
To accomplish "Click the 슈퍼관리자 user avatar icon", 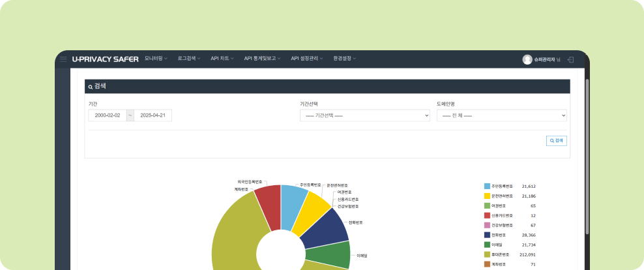I will tap(527, 59).
